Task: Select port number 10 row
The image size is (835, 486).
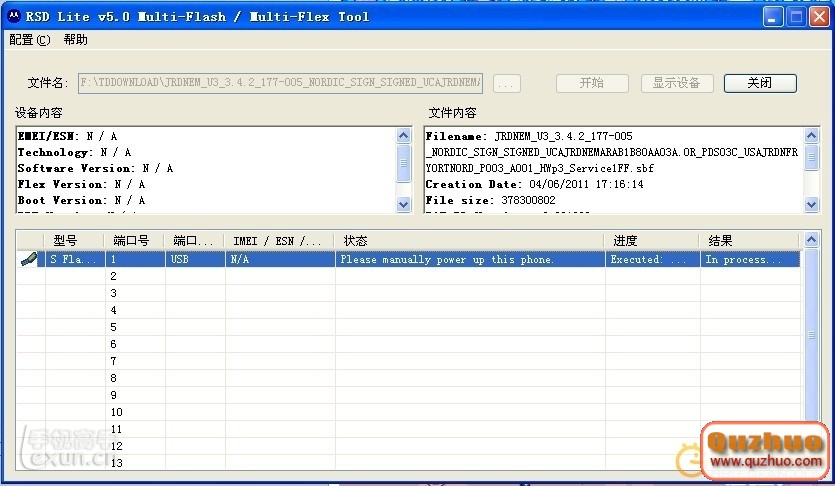Action: click(408, 413)
